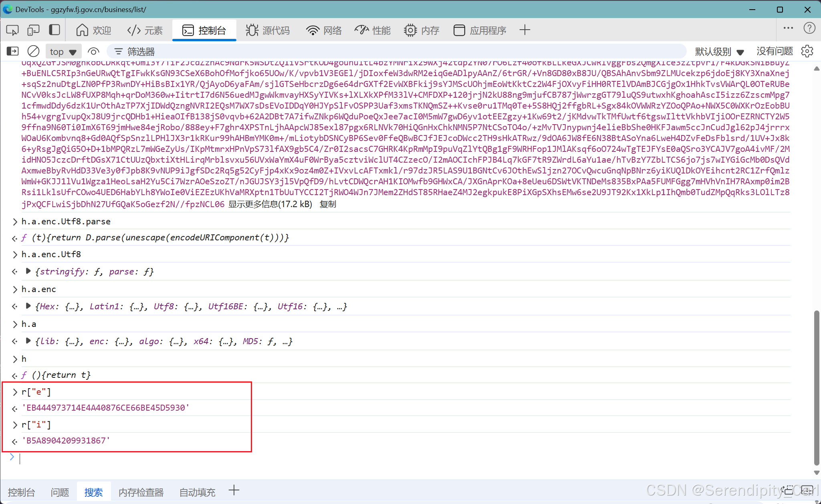Switch to the 网络 panel
This screenshot has width=821, height=504.
[323, 30]
